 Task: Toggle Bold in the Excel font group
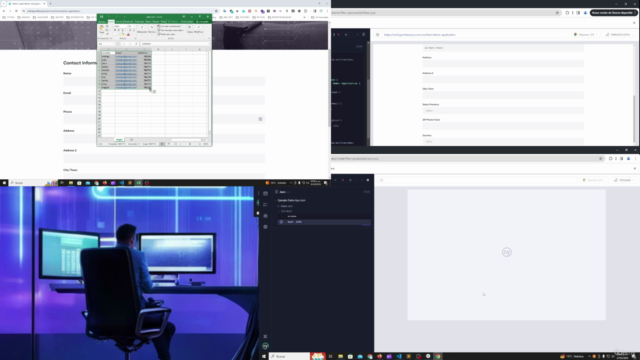pos(115,30)
